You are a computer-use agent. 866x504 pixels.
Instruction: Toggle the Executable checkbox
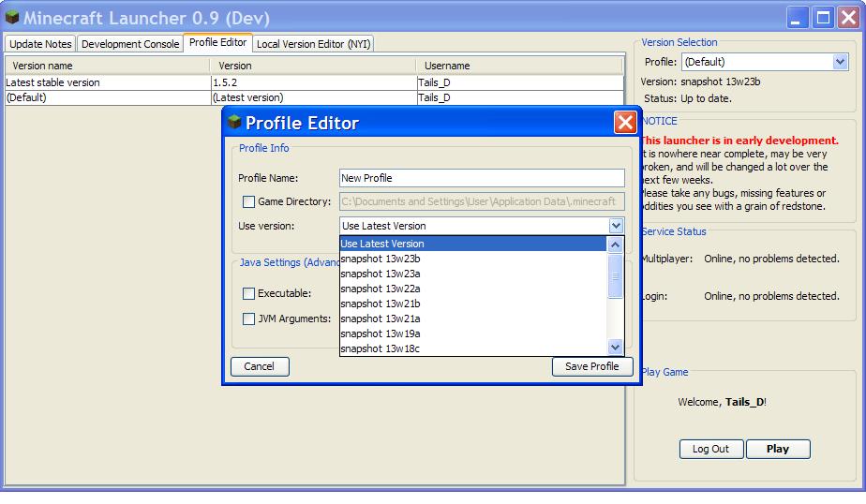click(248, 293)
